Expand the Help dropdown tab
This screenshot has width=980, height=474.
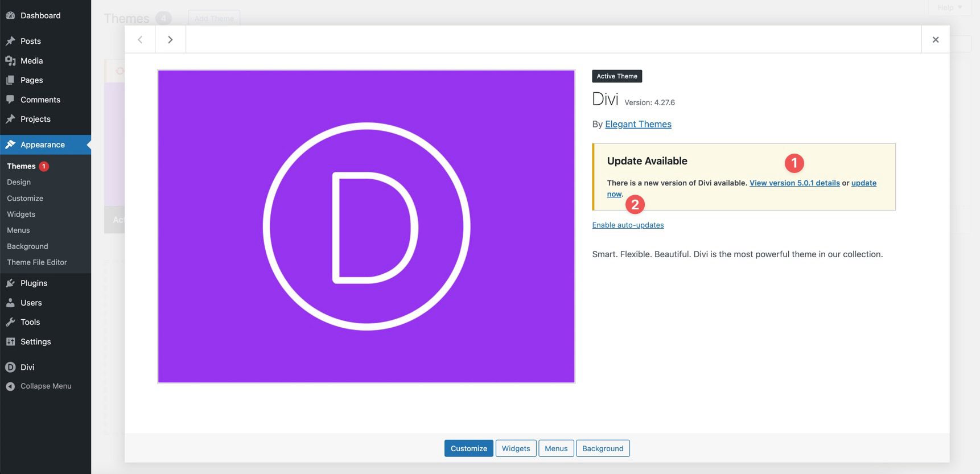point(949,7)
